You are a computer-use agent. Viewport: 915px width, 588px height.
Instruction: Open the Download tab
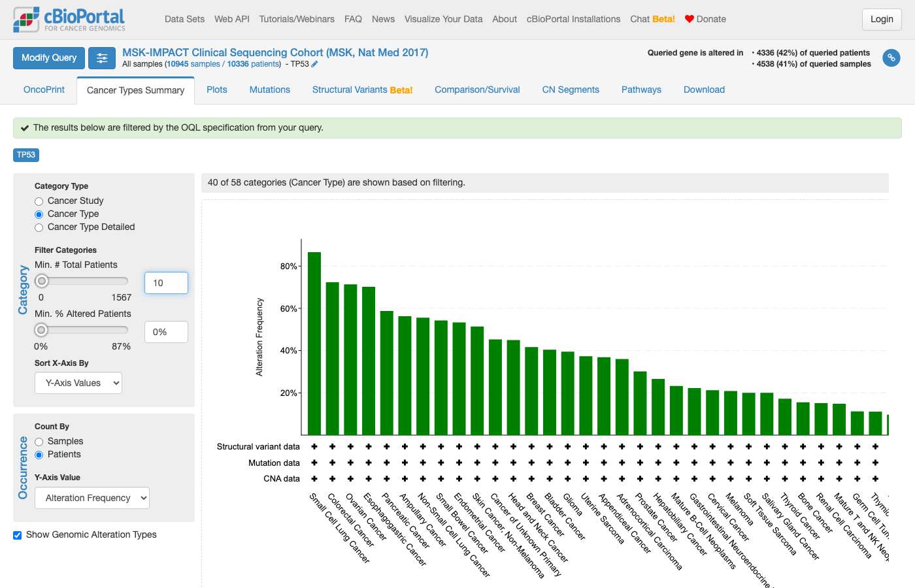pyautogui.click(x=704, y=90)
